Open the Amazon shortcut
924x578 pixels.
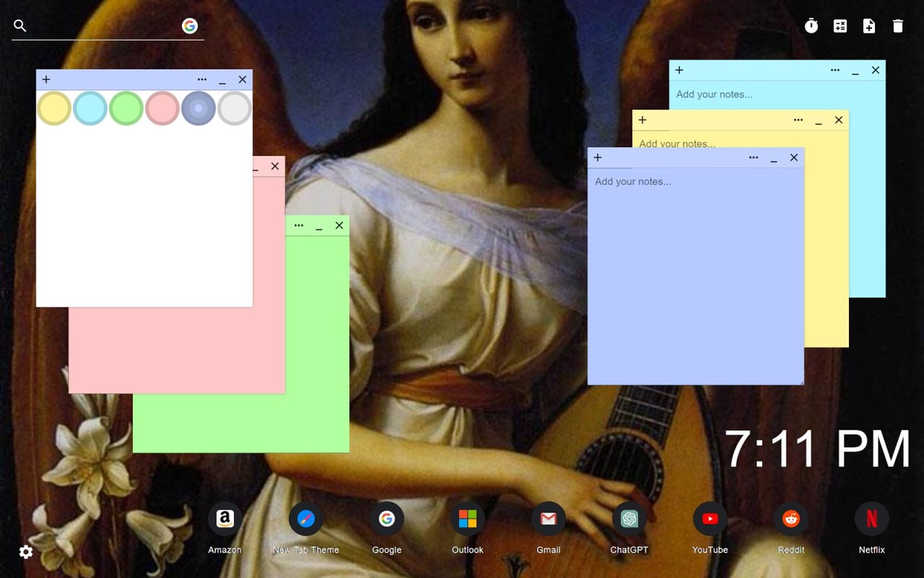click(x=225, y=528)
